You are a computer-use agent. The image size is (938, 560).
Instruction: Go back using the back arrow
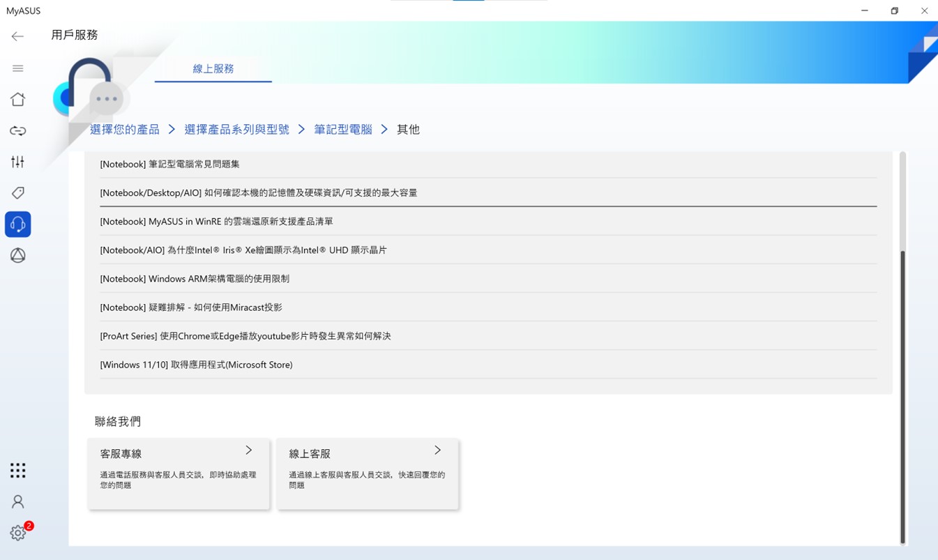17,36
